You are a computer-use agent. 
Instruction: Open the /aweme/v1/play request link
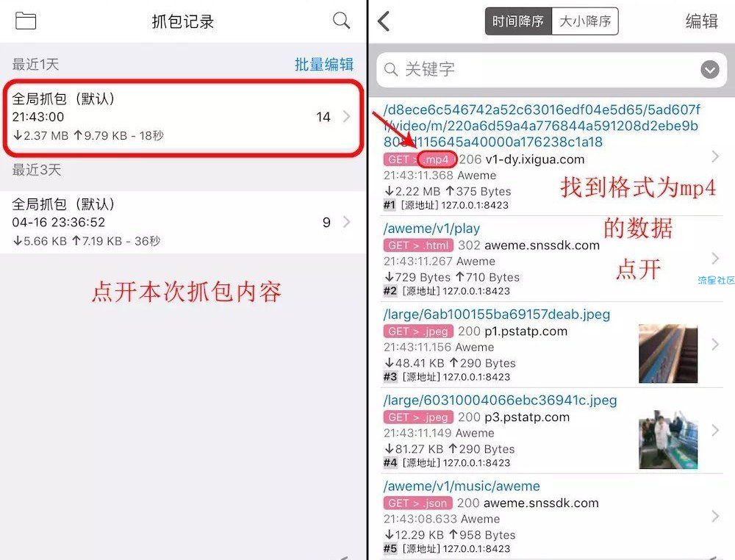pyautogui.click(x=431, y=229)
